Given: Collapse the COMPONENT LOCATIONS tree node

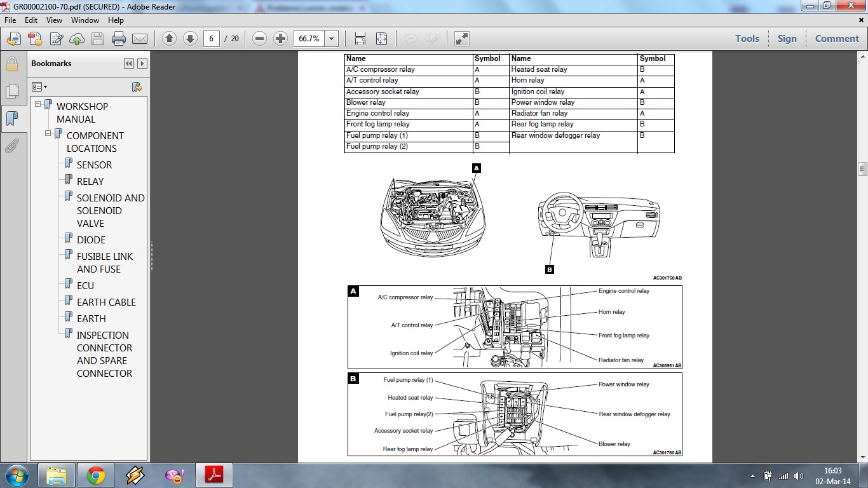Looking at the screenshot, I should [x=48, y=133].
